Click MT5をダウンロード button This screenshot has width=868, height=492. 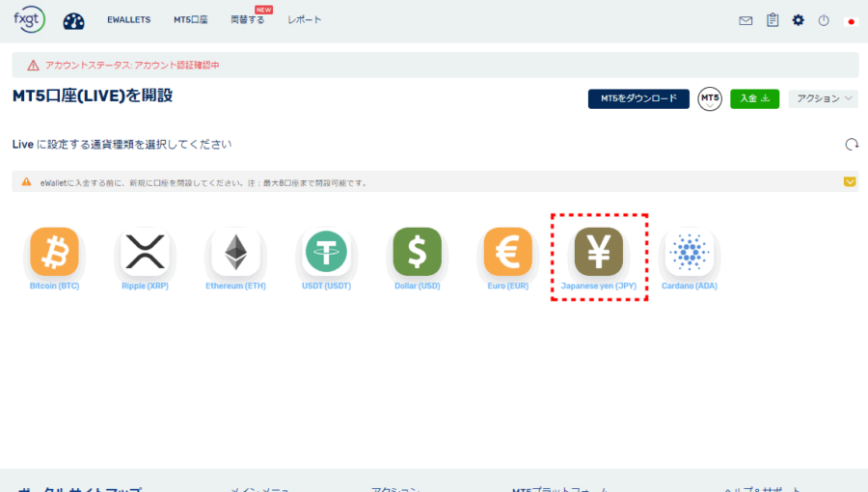[638, 98]
